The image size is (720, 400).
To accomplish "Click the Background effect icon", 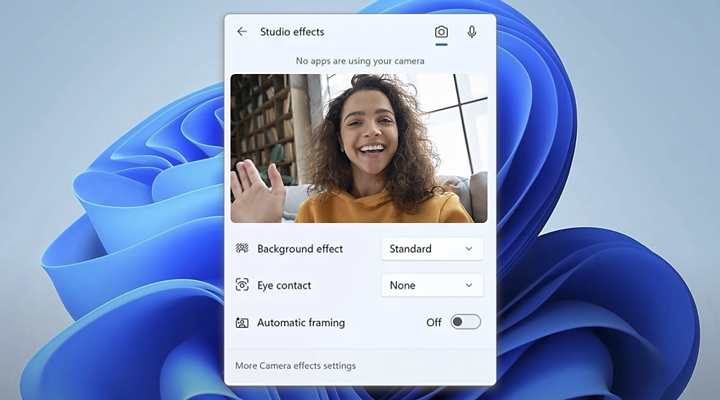I will point(242,249).
